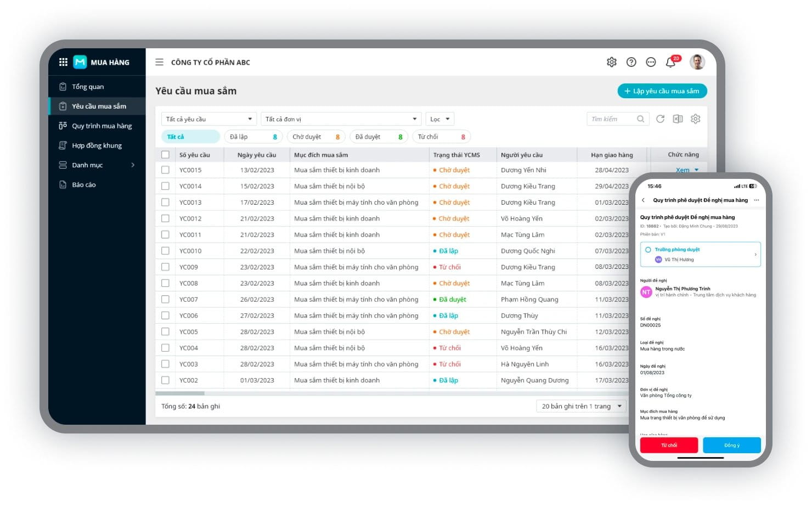Tap the red Từ chối button on phone

tap(669, 445)
